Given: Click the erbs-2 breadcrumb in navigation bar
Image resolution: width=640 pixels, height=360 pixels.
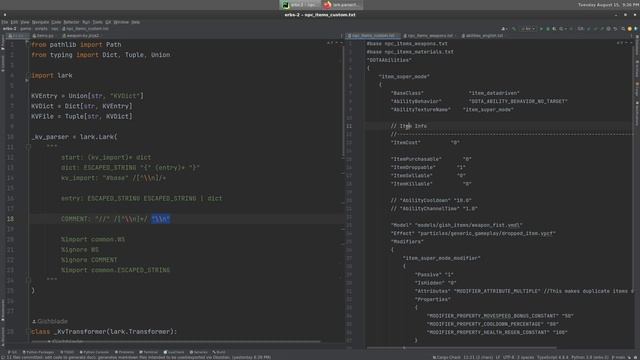Looking at the screenshot, I should (10, 29).
